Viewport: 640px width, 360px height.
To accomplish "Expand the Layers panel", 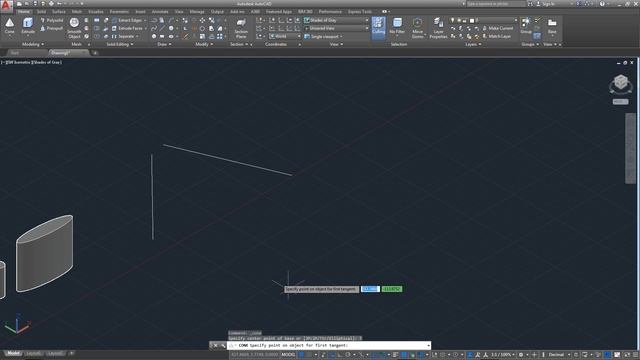I will coord(473,44).
